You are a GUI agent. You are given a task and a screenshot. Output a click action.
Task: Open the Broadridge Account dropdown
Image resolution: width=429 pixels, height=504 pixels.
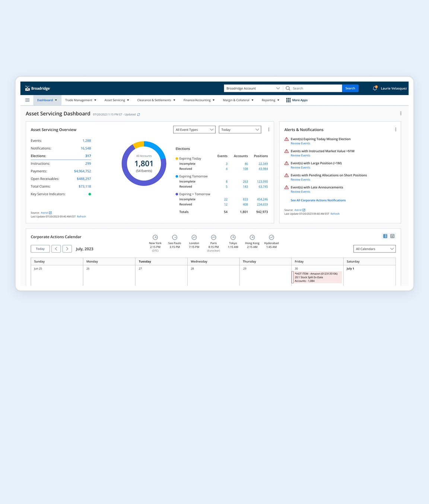(x=253, y=88)
